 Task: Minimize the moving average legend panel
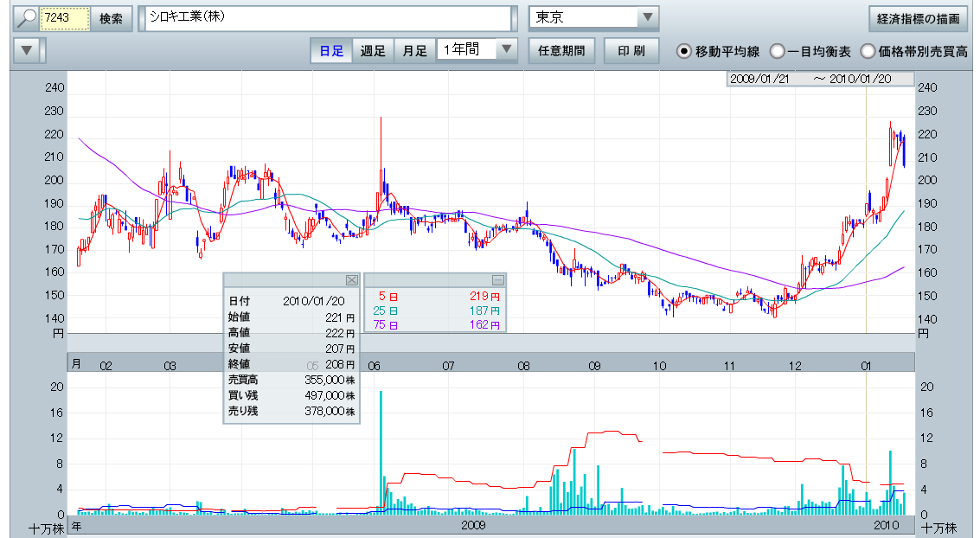(497, 279)
